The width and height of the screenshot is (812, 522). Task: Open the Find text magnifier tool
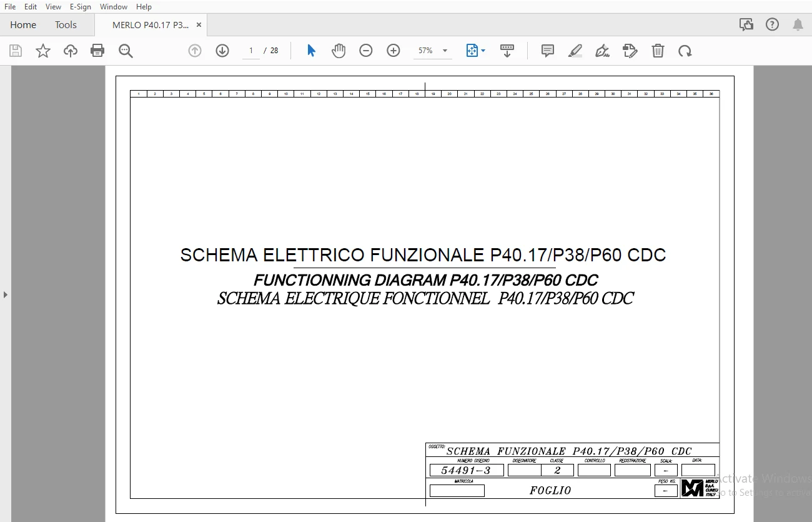pyautogui.click(x=126, y=51)
